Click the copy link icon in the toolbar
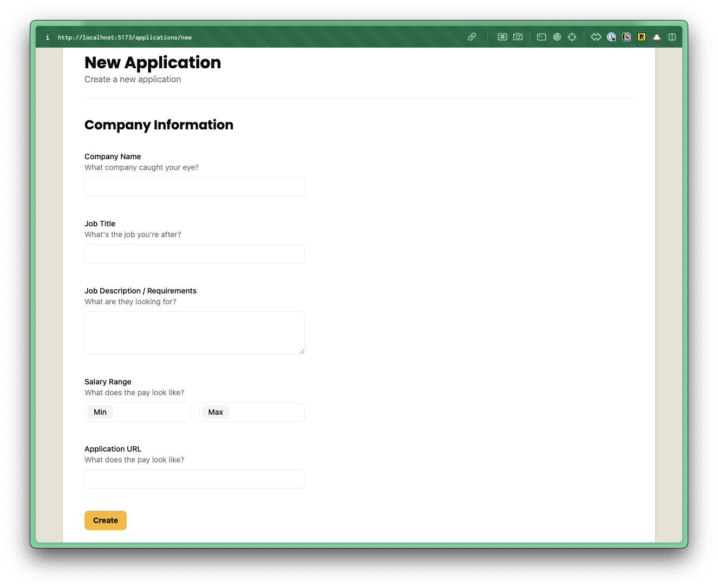The height and width of the screenshot is (588, 718). [472, 37]
